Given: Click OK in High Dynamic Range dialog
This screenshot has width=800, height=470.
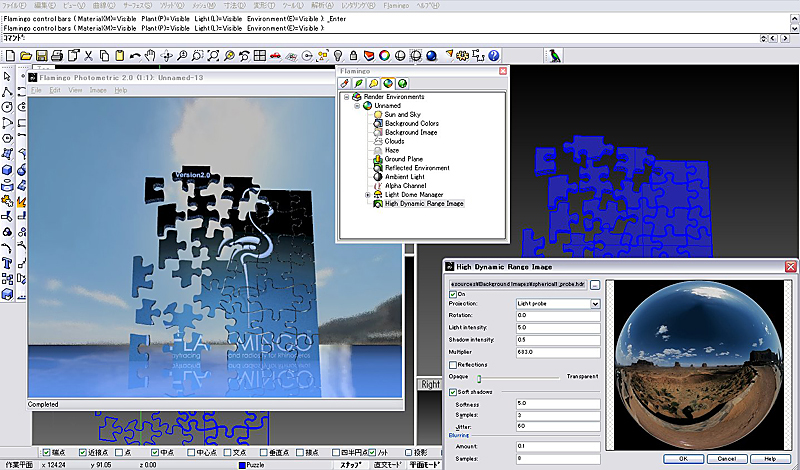Looking at the screenshot, I should [682, 458].
